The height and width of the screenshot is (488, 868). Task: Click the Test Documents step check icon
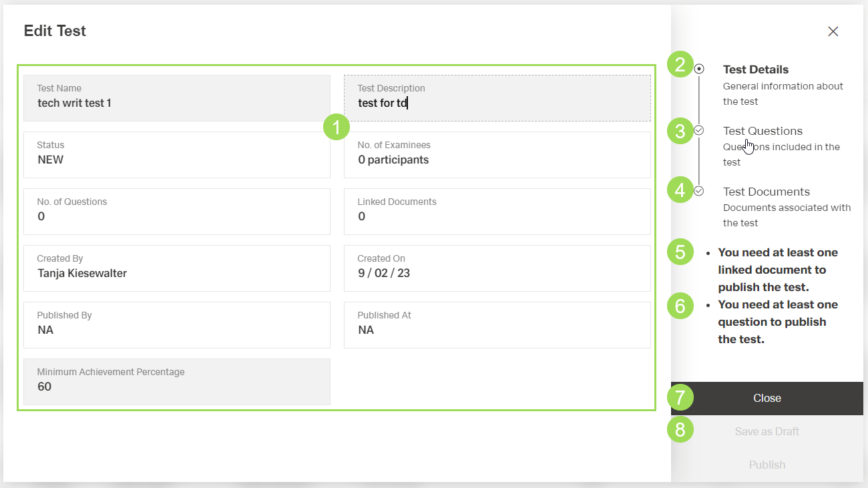point(699,191)
